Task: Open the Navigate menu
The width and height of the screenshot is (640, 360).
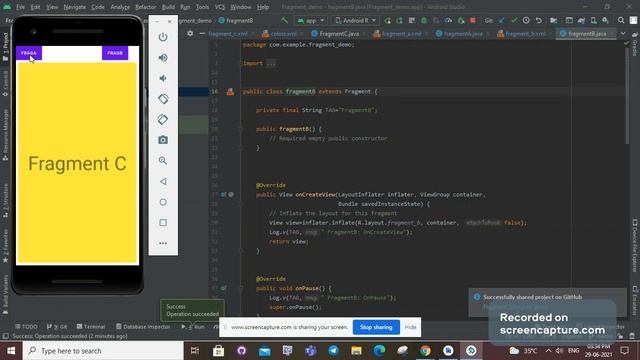Action: pos(75,7)
